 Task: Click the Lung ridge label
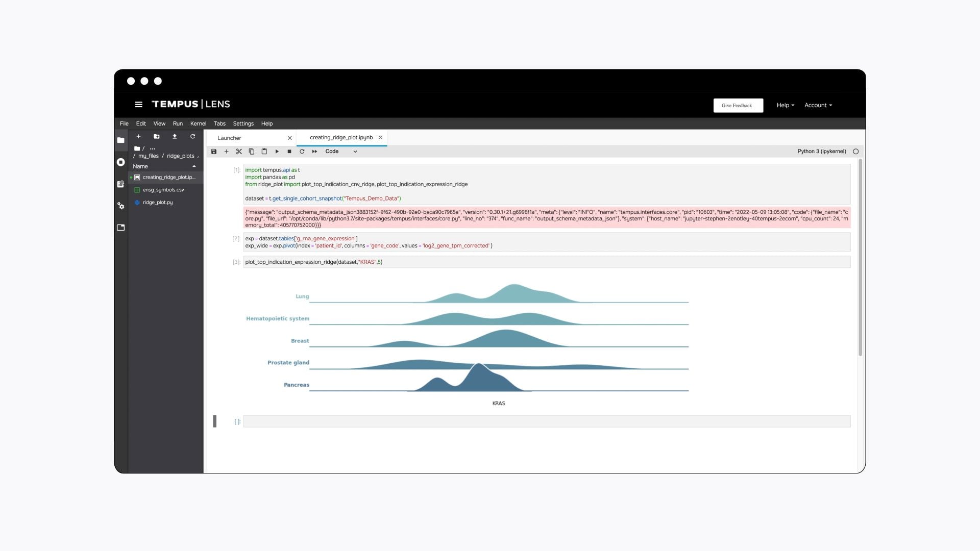302,296
